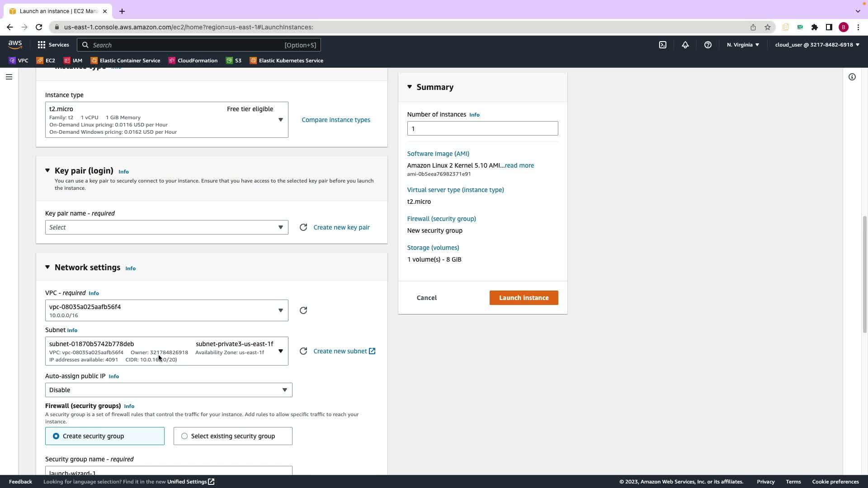Image resolution: width=868 pixels, height=488 pixels.
Task: Collapse the Network settings section
Action: coord(47,267)
